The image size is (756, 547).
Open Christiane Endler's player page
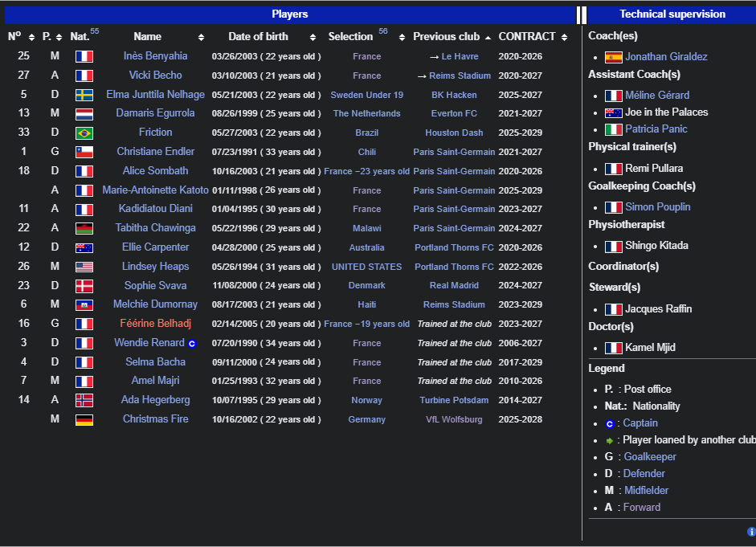155,152
